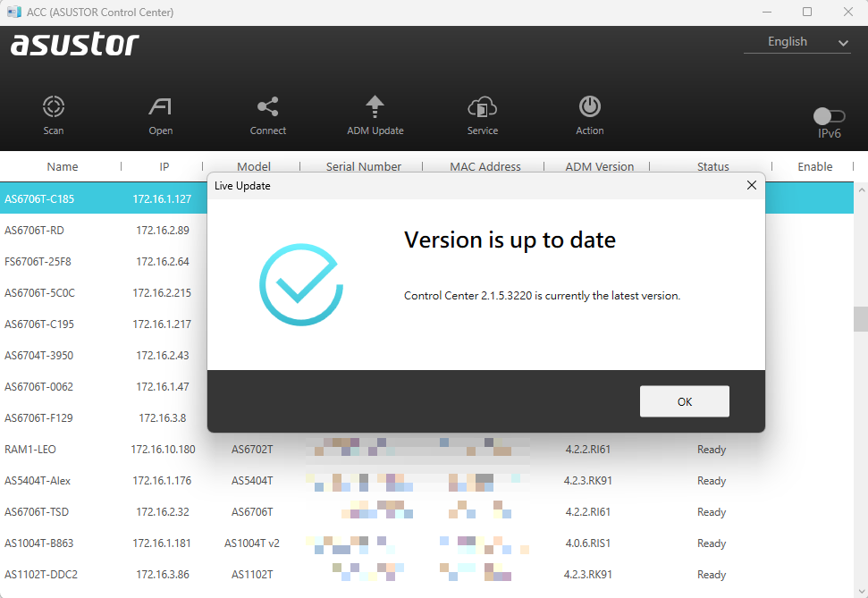Click the 'Version is up to date' heading
Image resolution: width=868 pixels, height=598 pixels.
tap(510, 240)
